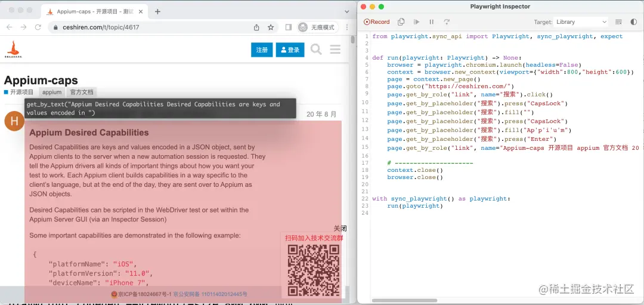Close the Appium-caps browser tab
The width and height of the screenshot is (644, 305).
pos(140,11)
